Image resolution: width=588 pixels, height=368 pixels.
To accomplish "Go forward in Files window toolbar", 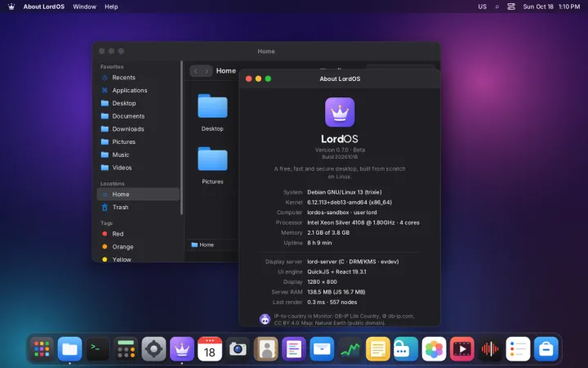I will tap(207, 71).
